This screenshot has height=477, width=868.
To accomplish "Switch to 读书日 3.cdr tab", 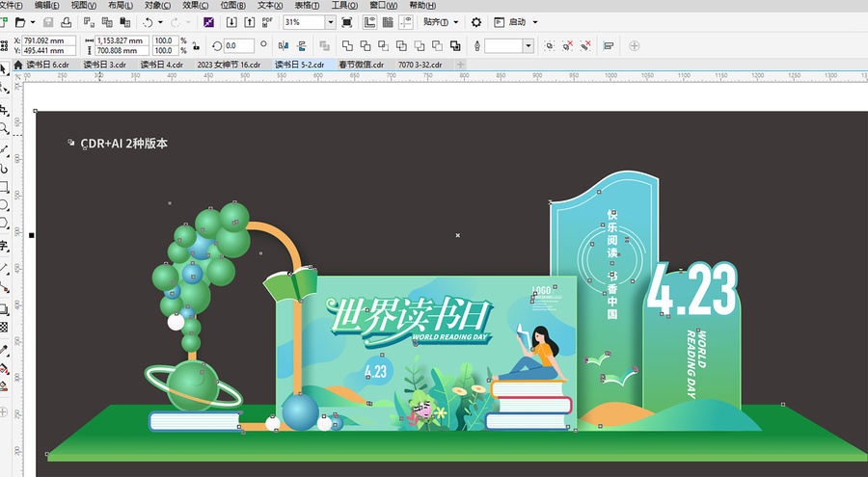I will 104,65.
